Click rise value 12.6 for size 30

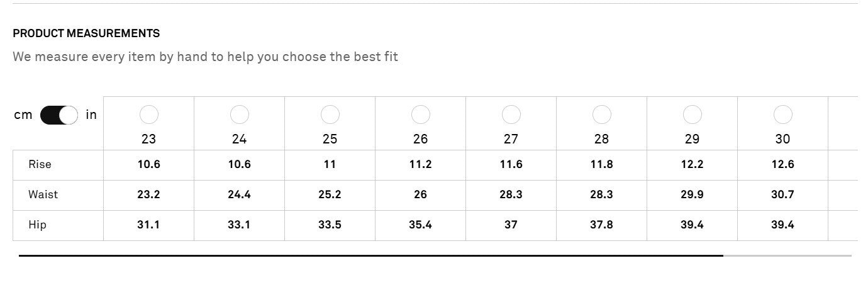coord(783,164)
